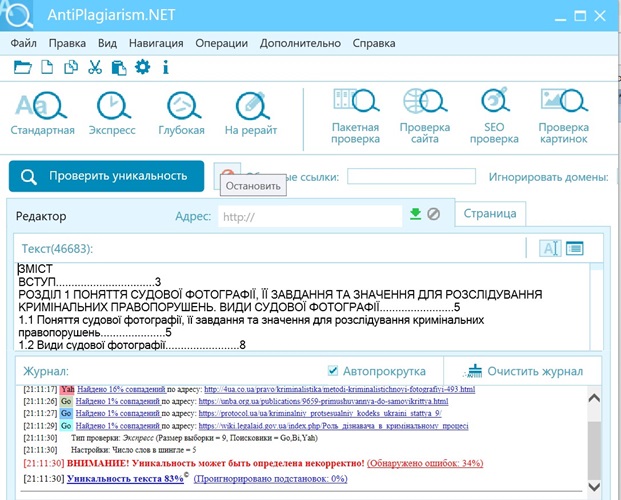
Task: Click the 'ЗМІСТ' heading in editor
Action: [35, 269]
